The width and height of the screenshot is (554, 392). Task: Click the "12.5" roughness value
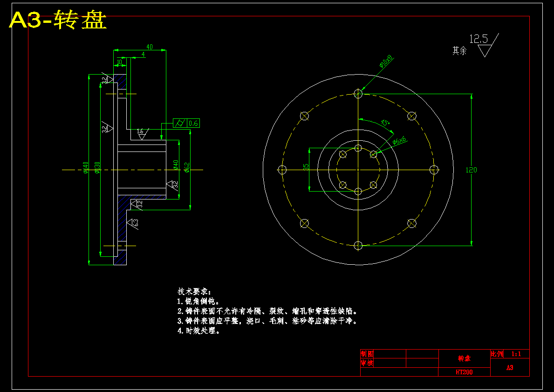pyautogui.click(x=479, y=39)
